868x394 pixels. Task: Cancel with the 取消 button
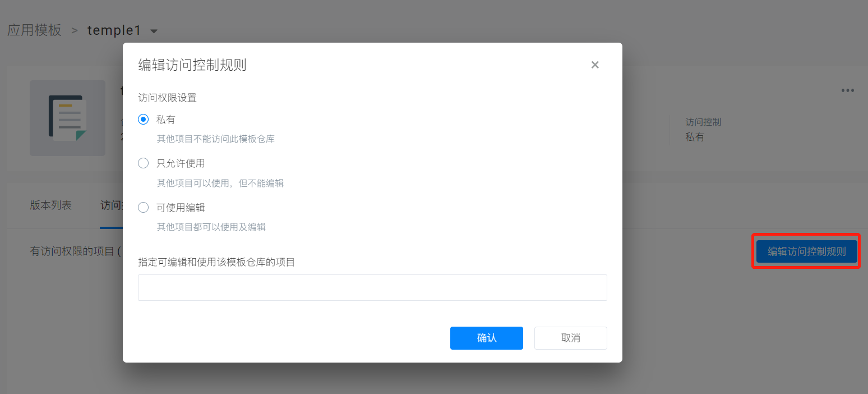pos(570,338)
